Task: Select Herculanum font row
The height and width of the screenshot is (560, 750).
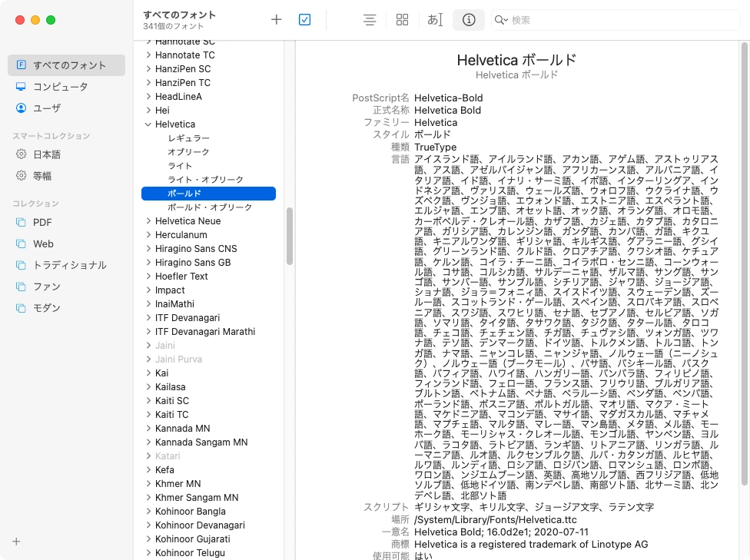Action: [208, 235]
